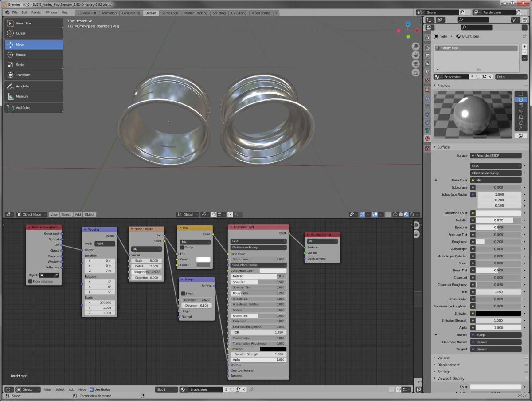Switch to the Animation workspace tab
Image resolution: width=532 pixels, height=401 pixels.
109,13
